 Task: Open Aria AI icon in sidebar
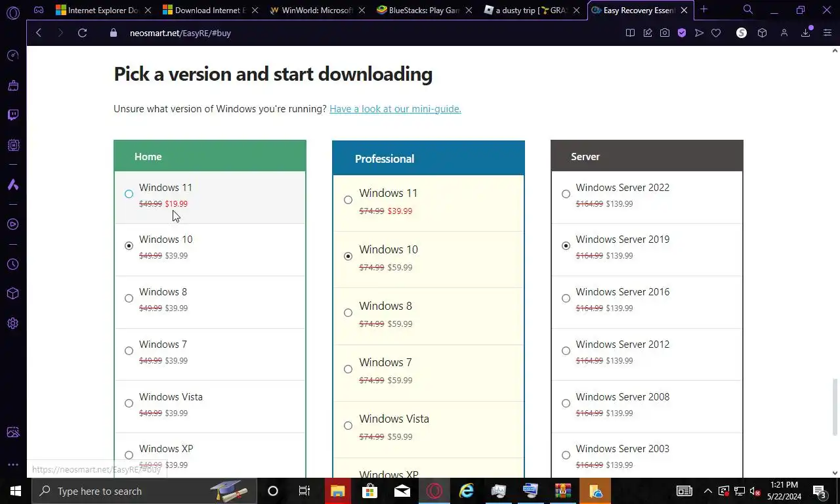click(12, 185)
